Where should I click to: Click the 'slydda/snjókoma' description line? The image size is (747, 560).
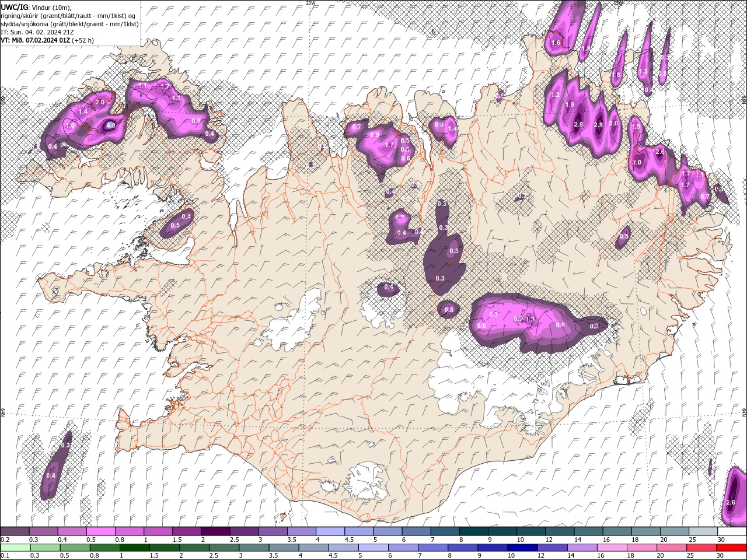[69, 24]
